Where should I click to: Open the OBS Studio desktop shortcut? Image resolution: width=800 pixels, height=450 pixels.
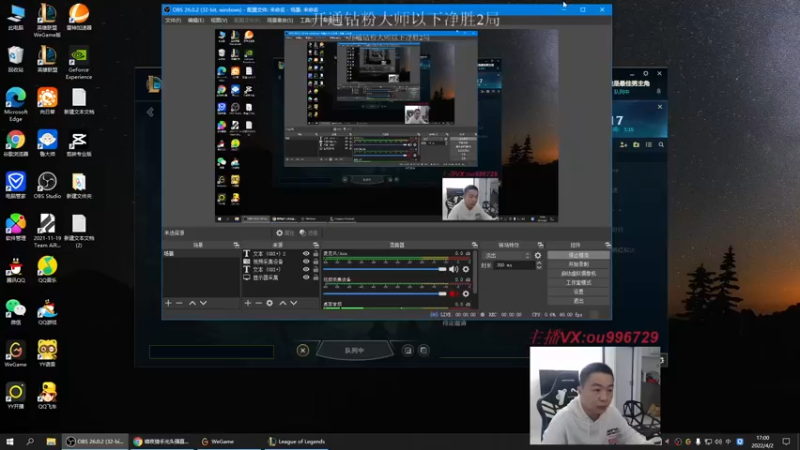(x=47, y=185)
